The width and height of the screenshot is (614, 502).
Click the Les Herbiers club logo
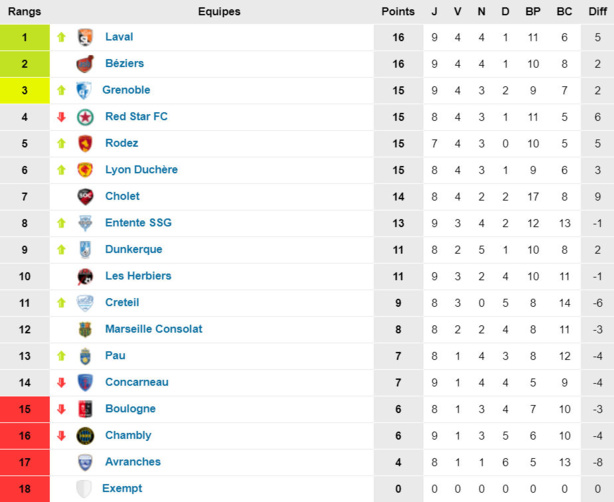pos(85,276)
